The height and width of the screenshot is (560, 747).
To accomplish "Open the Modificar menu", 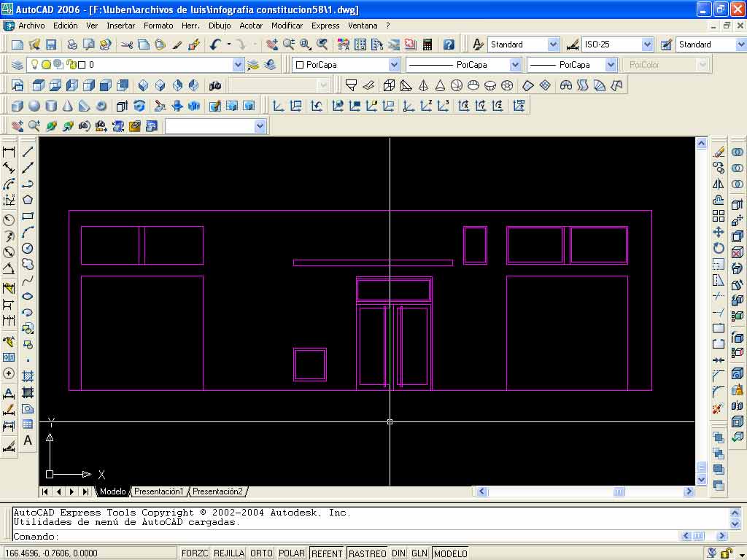I will pyautogui.click(x=287, y=26).
